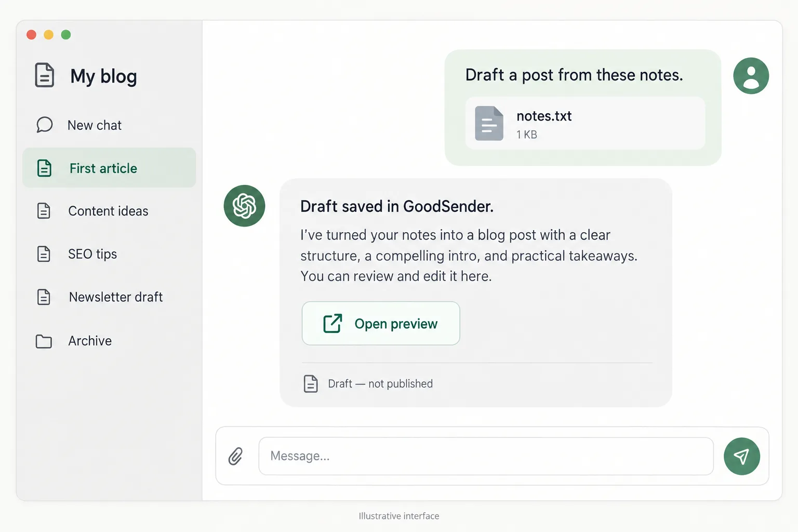The width and height of the screenshot is (798, 532).
Task: Open the SEO tips conversation
Action: (x=92, y=254)
